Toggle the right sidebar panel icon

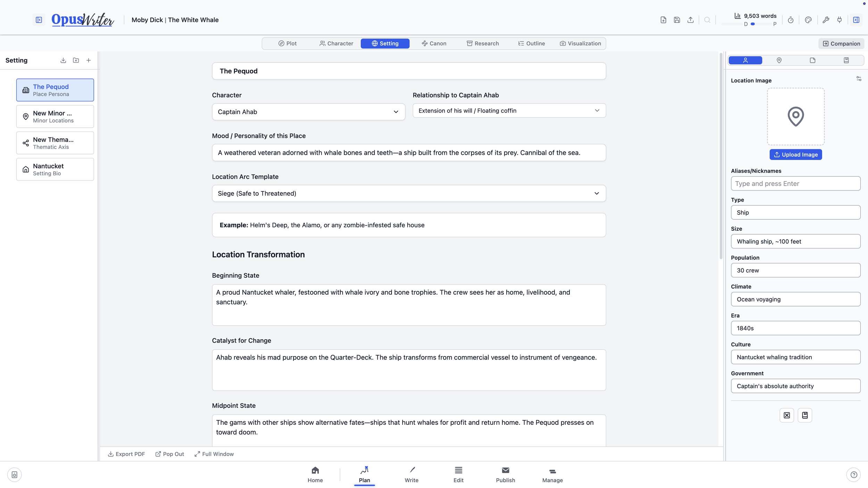(x=856, y=20)
